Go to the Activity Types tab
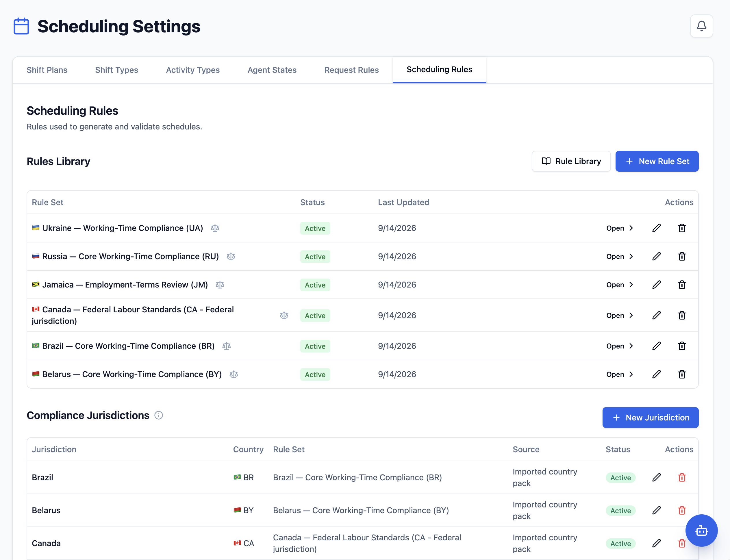 (193, 70)
